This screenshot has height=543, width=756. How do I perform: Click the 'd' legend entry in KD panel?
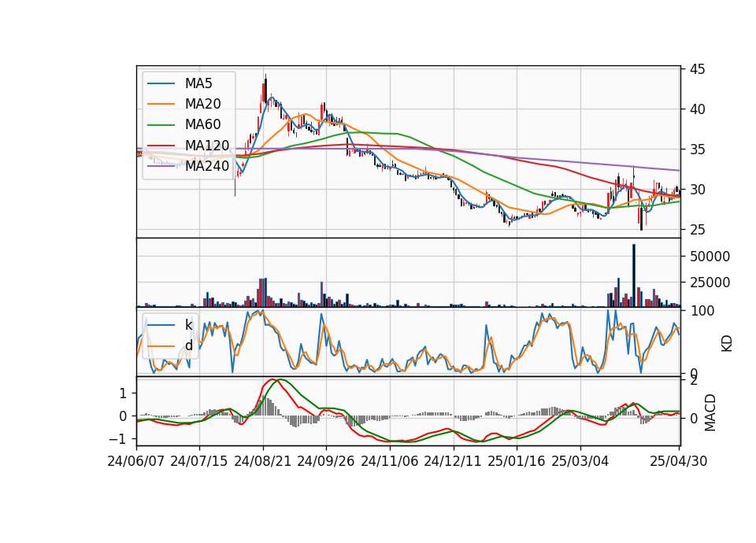[188, 345]
